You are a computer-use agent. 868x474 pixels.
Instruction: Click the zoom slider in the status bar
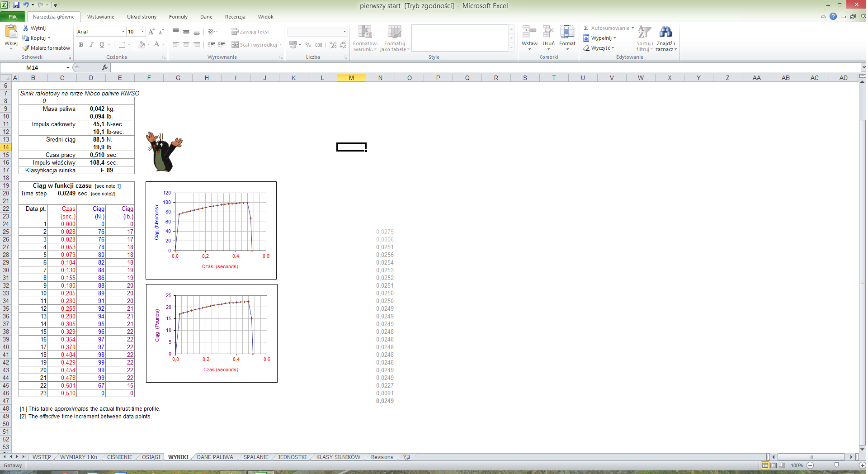836,465
